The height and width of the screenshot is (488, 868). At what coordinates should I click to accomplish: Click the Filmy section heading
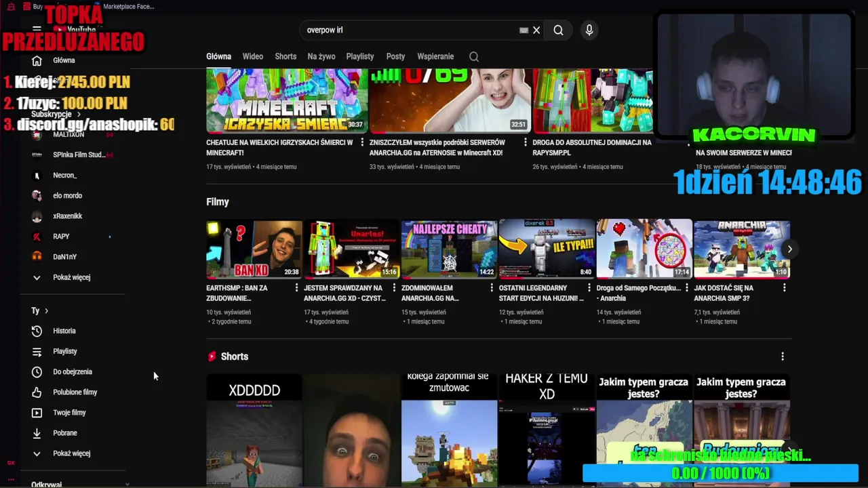coord(218,202)
